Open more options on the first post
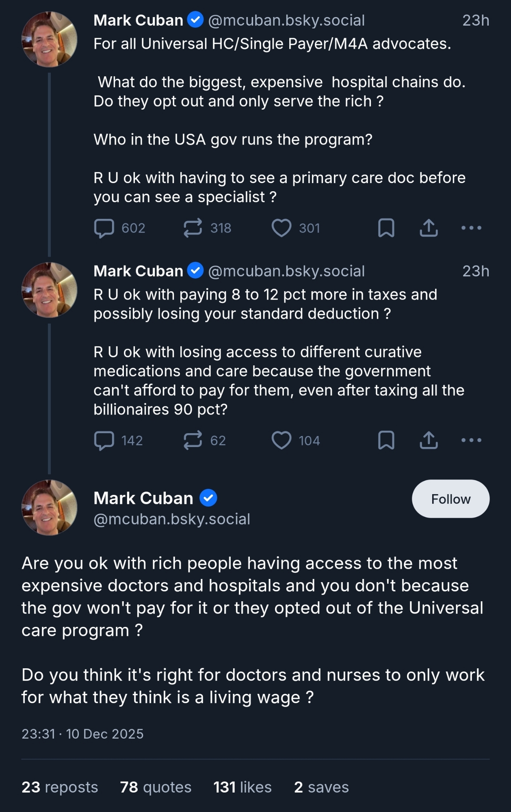This screenshot has height=812, width=511. coord(471,228)
